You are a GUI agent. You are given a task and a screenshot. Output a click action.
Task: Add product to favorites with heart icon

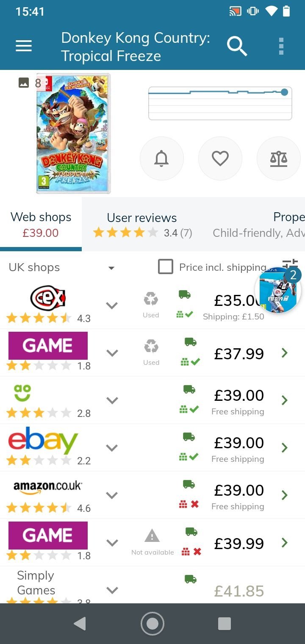tap(220, 158)
